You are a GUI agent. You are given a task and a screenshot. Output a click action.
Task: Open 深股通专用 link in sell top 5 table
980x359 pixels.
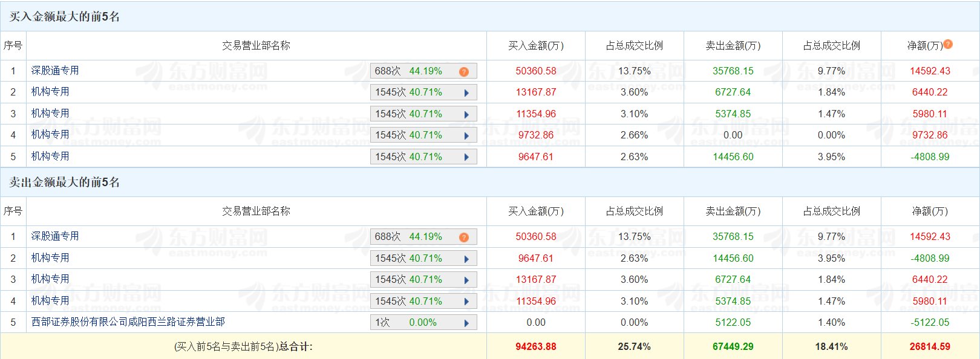pos(55,236)
